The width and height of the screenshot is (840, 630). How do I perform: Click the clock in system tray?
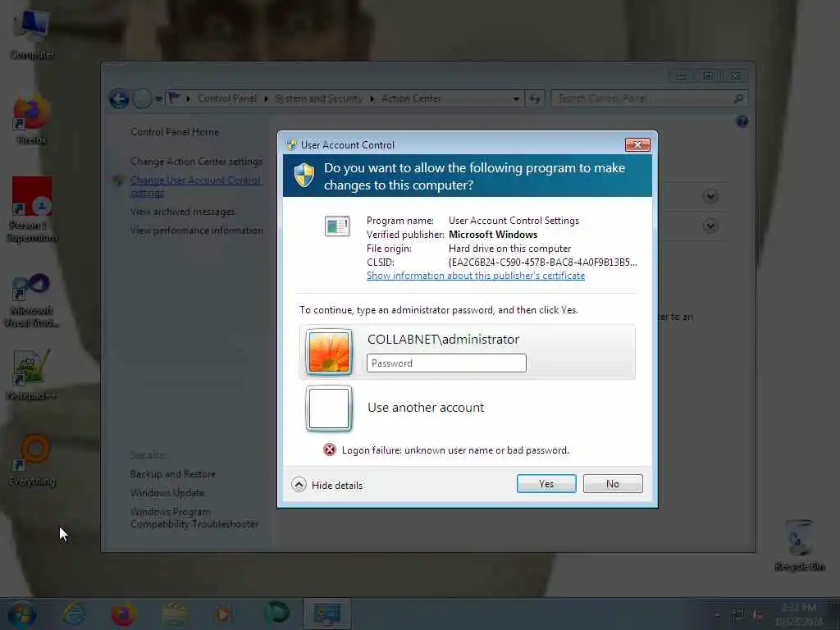click(x=798, y=614)
